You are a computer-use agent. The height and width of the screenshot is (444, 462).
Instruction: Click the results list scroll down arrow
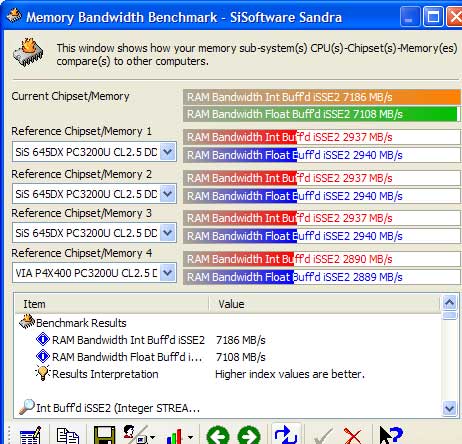(449, 408)
